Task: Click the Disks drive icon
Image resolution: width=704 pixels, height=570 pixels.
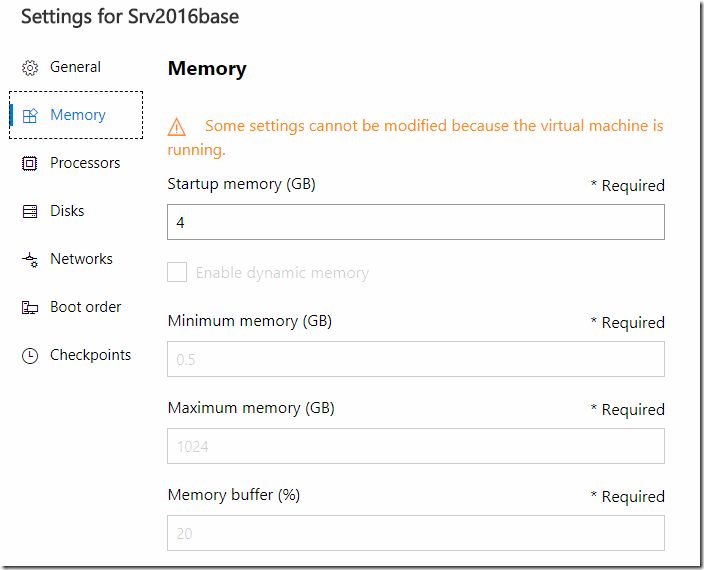Action: [30, 212]
